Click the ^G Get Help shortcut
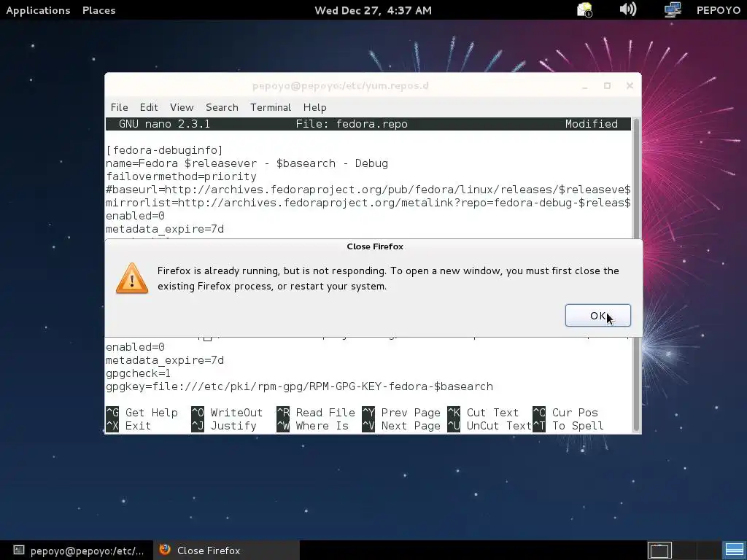Screen dimensions: 747x560 (142, 413)
